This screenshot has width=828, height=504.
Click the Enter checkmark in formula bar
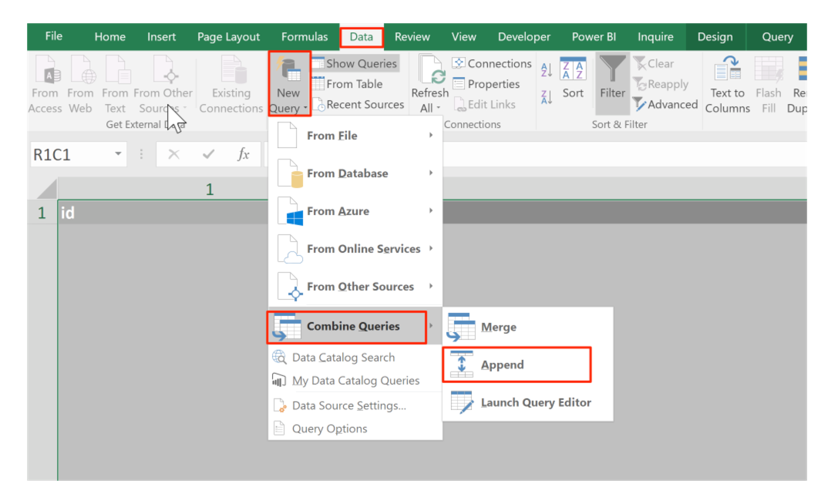tap(209, 154)
